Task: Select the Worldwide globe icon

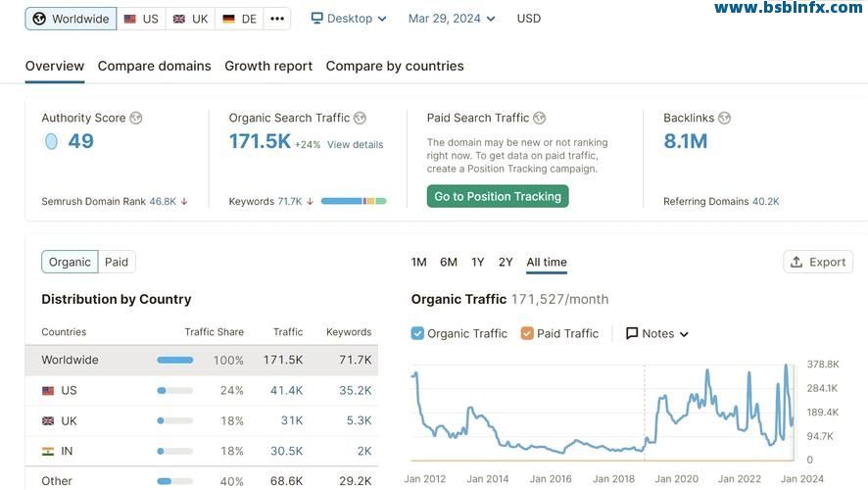Action: 39,19
